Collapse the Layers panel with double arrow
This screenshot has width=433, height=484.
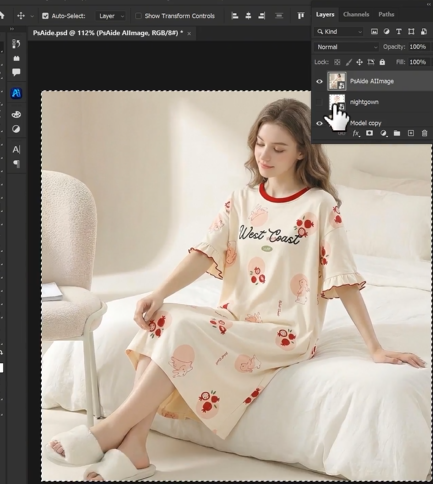click(429, 4)
